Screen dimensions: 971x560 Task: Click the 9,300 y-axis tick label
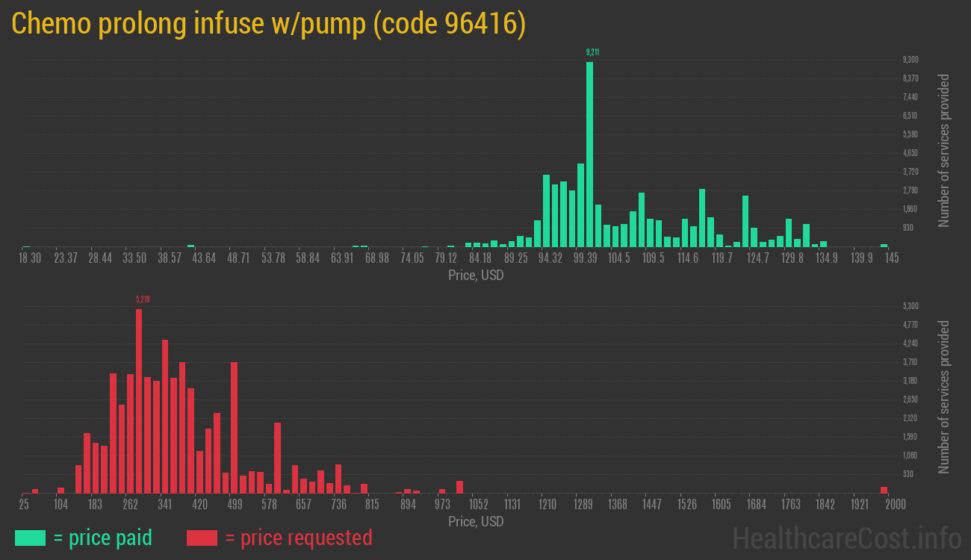tap(910, 60)
